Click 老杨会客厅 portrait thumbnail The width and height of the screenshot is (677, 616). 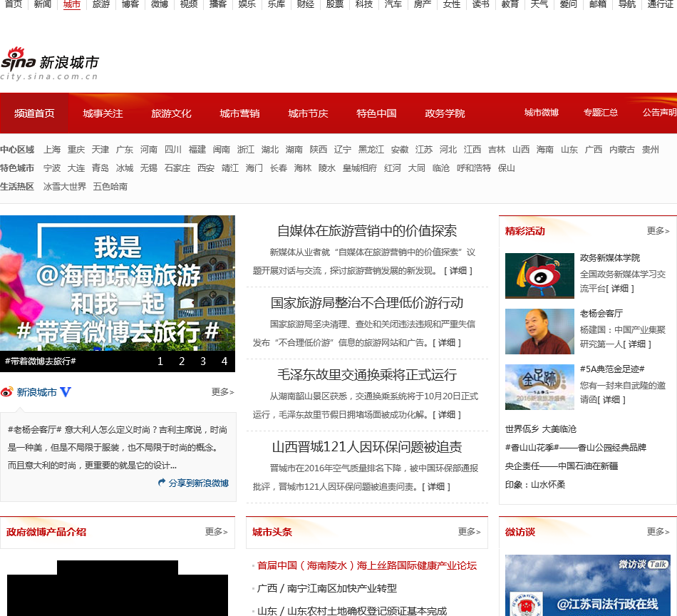(x=539, y=332)
